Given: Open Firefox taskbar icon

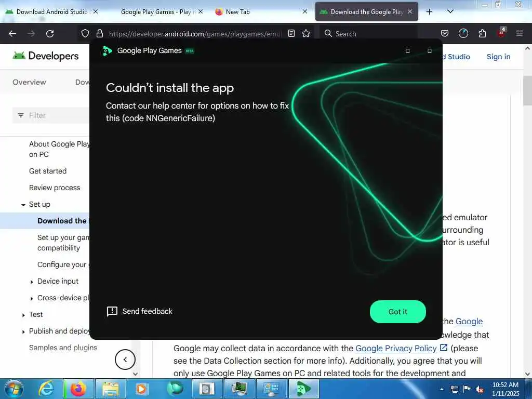Looking at the screenshot, I should pos(78,389).
